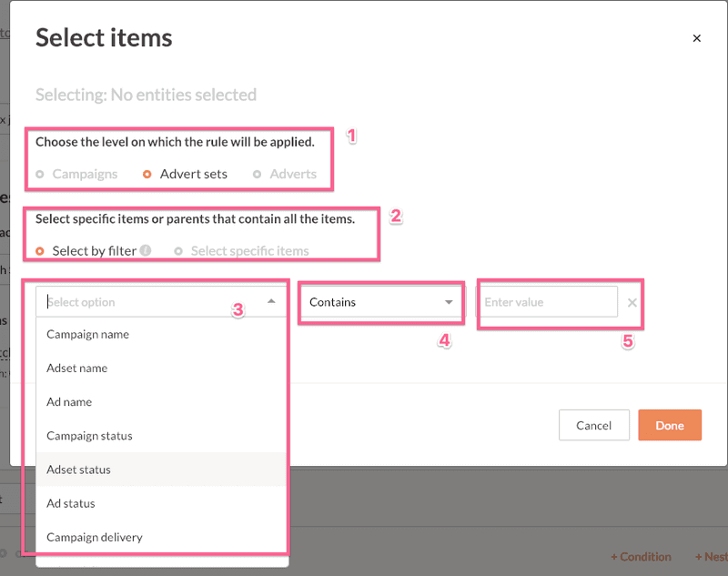Select Ad name filter option

[x=69, y=401]
